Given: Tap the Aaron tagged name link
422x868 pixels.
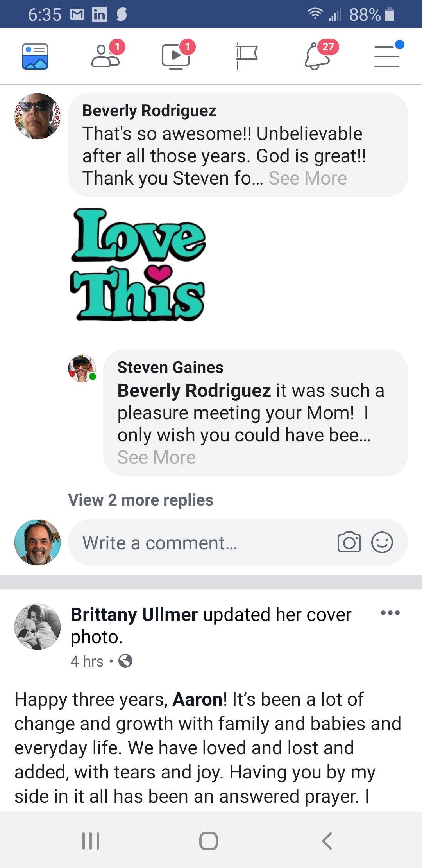Looking at the screenshot, I should [x=198, y=699].
